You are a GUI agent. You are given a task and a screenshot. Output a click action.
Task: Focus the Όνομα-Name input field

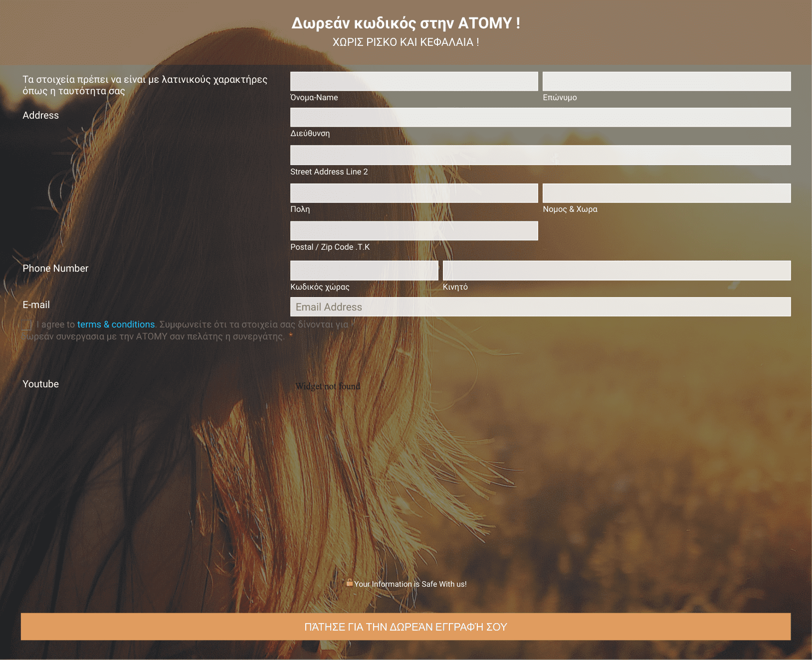414,81
